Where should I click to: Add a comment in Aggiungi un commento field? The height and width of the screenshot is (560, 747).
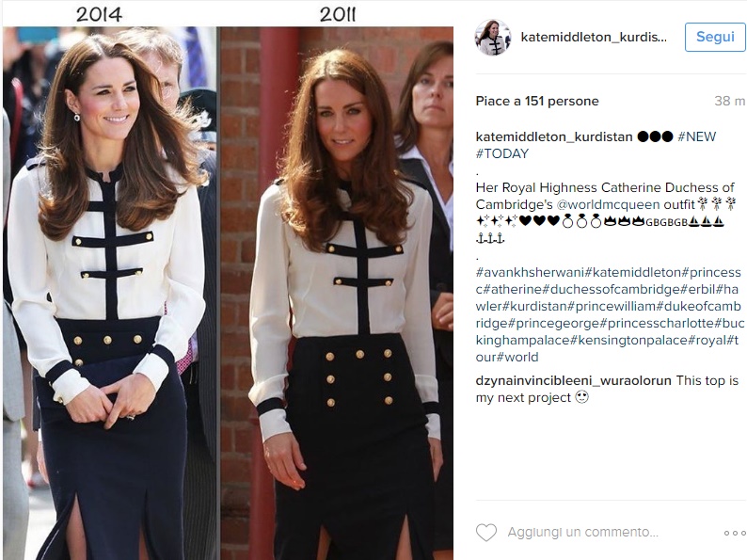point(582,532)
